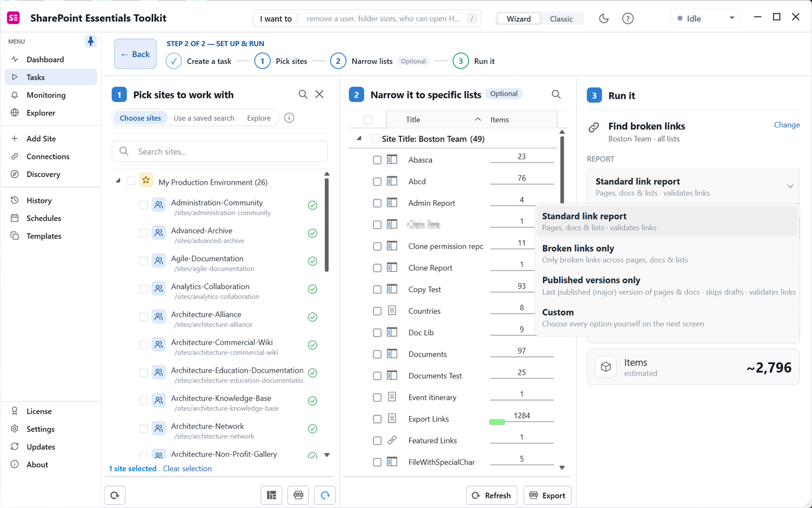Check the Agile-Documentation site checkbox

(144, 261)
